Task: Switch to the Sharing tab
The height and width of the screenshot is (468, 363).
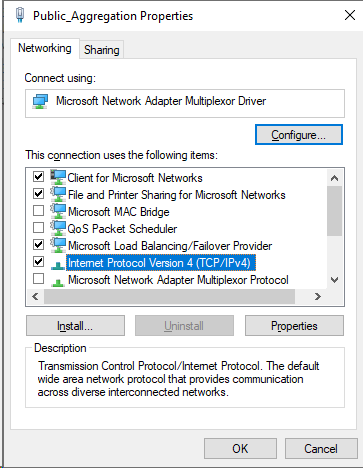Action: (x=102, y=50)
